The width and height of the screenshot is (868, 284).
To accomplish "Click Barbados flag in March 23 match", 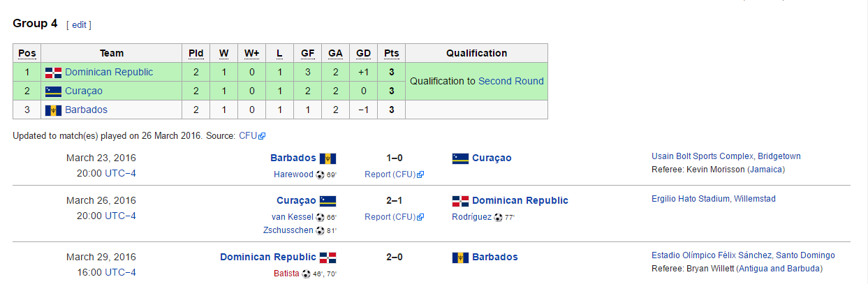I will (328, 158).
